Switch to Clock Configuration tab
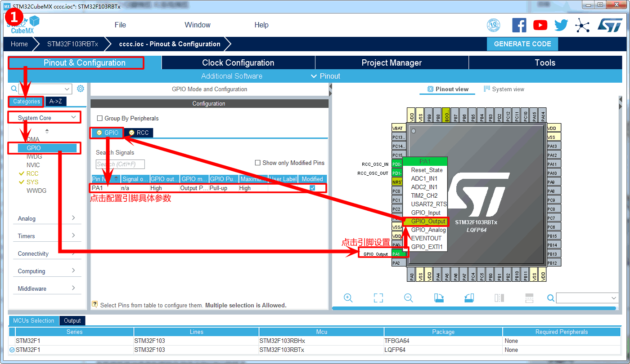The height and width of the screenshot is (364, 630). click(x=238, y=63)
